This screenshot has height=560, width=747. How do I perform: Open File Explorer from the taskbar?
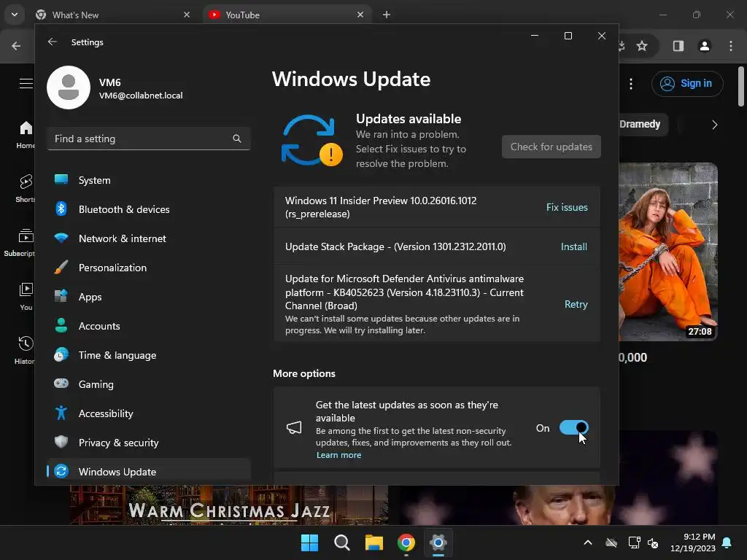(374, 542)
